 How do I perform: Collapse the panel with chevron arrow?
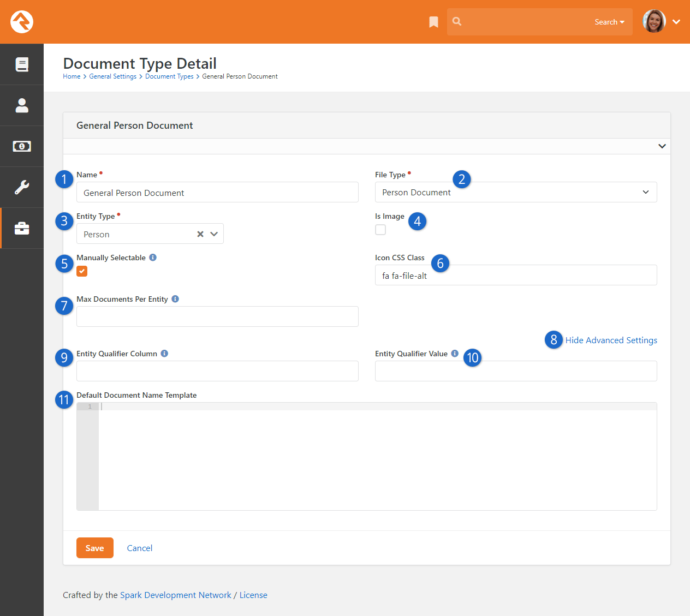pos(662,146)
